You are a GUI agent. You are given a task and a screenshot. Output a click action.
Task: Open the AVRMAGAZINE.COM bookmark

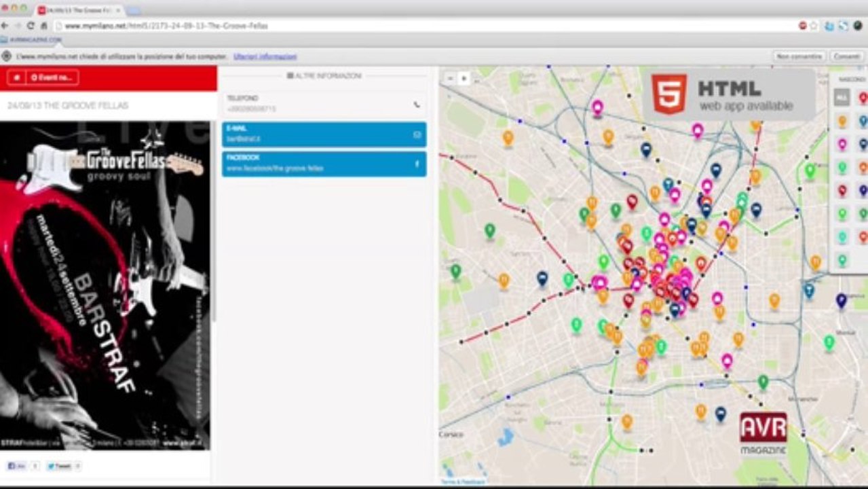pos(31,40)
